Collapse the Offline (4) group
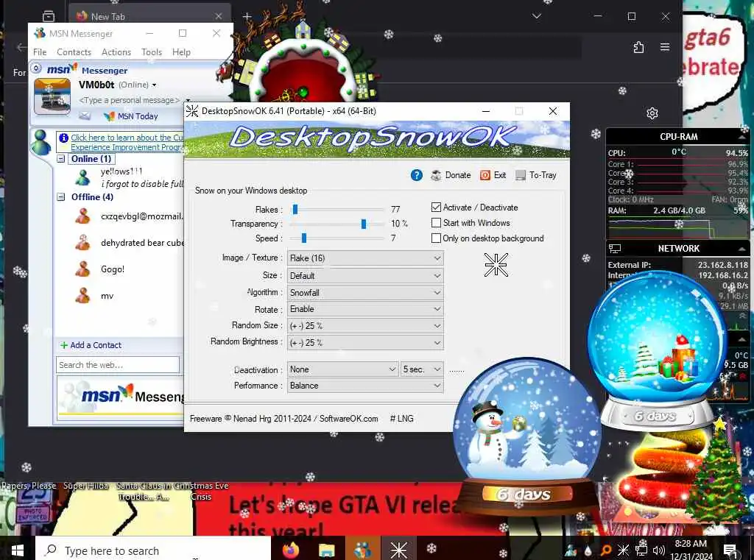The image size is (754, 560). [x=61, y=196]
